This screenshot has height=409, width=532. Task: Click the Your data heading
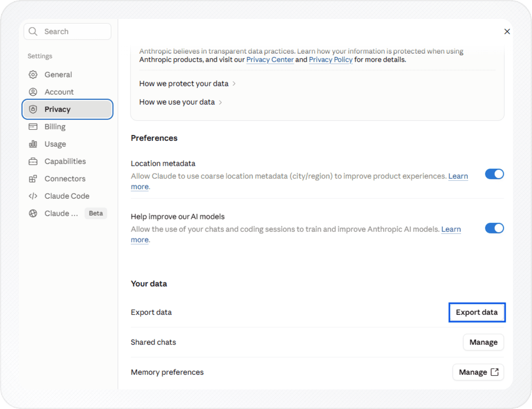click(x=149, y=284)
